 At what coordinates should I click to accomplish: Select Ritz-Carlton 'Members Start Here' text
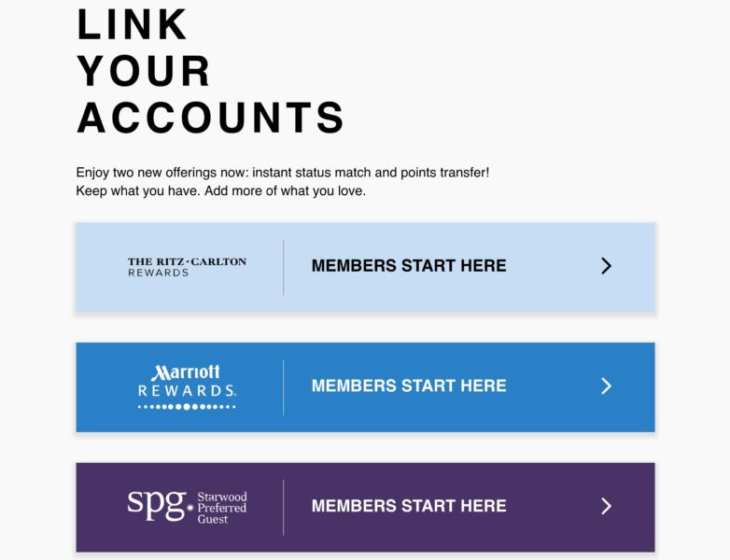point(409,266)
